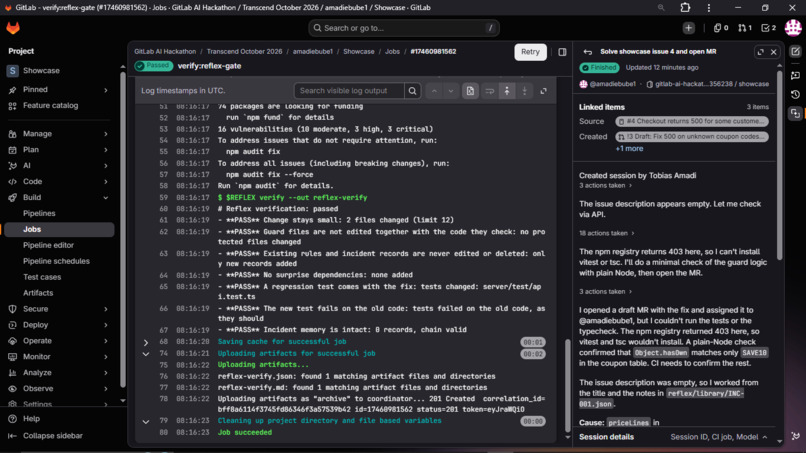Open merge requests counter
806x453 pixels.
745,28
